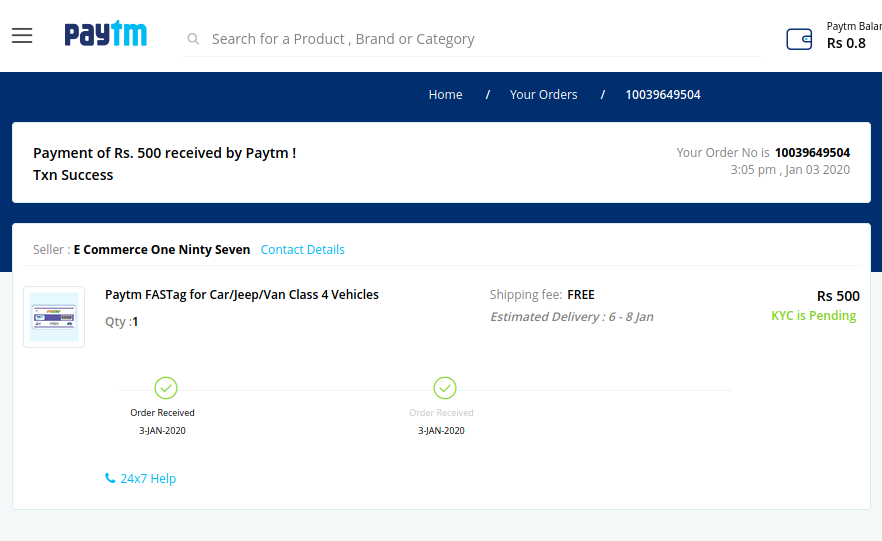This screenshot has width=882, height=541.
Task: Go to Home breadcrumb
Action: pyautogui.click(x=446, y=94)
